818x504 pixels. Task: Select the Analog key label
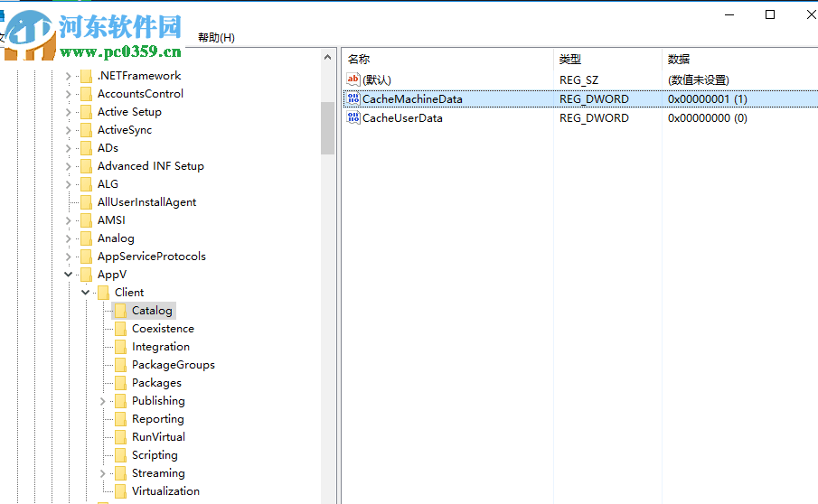click(116, 238)
